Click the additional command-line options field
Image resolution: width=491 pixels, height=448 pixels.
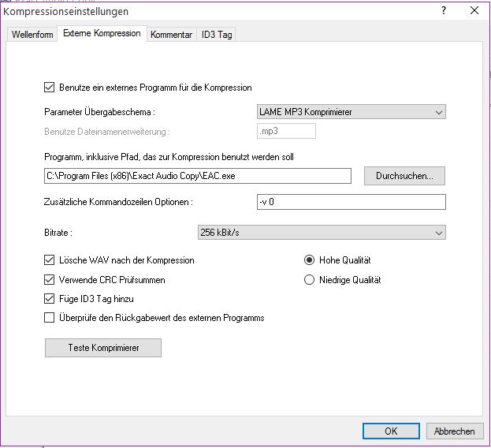[x=352, y=202]
